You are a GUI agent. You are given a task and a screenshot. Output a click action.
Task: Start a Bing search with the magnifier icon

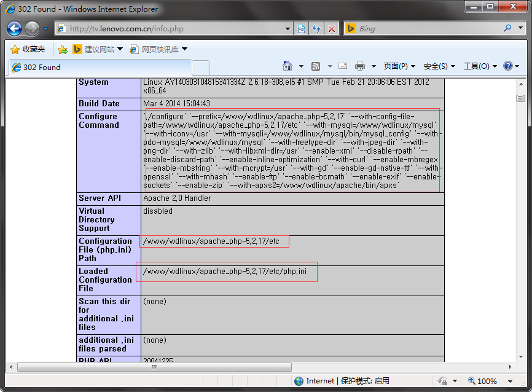(x=507, y=28)
